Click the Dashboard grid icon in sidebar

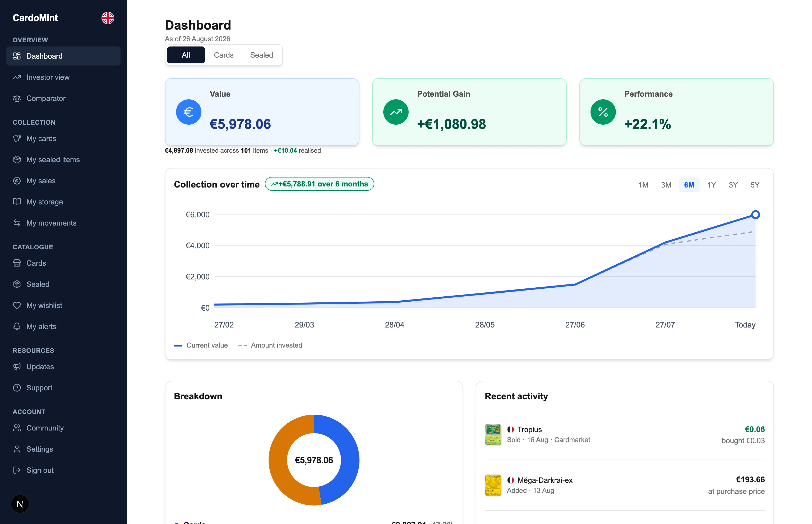(x=17, y=56)
